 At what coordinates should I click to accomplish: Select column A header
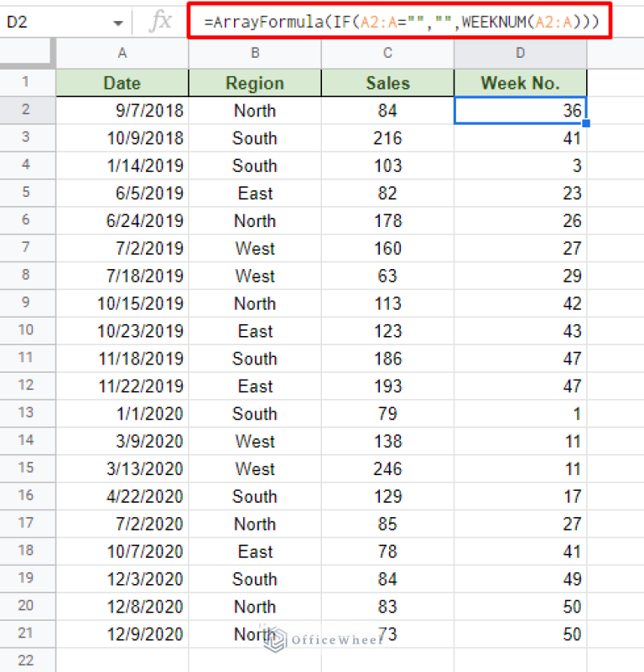click(x=122, y=53)
